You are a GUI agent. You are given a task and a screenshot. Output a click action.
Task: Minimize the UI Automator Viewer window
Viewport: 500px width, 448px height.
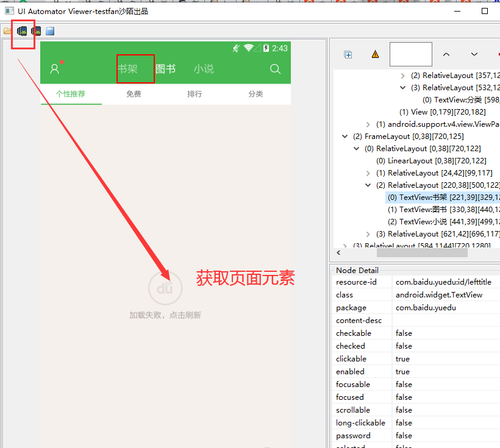(457, 11)
